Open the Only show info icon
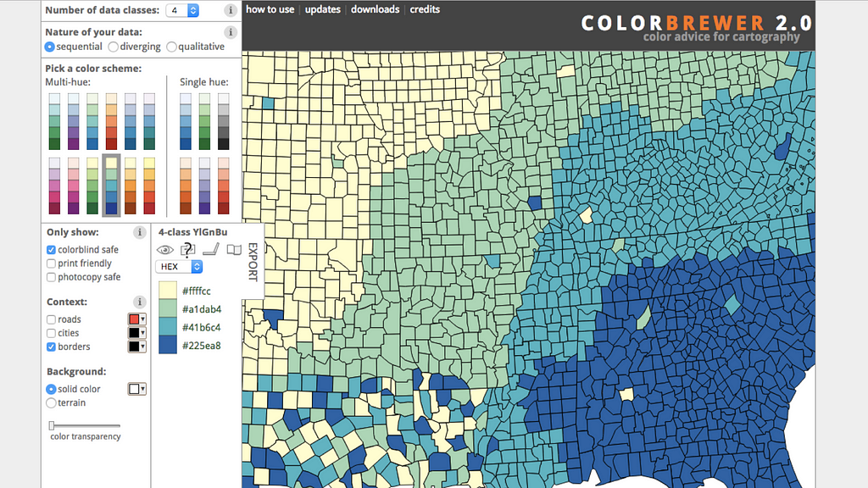This screenshot has width=868, height=488. click(x=140, y=232)
